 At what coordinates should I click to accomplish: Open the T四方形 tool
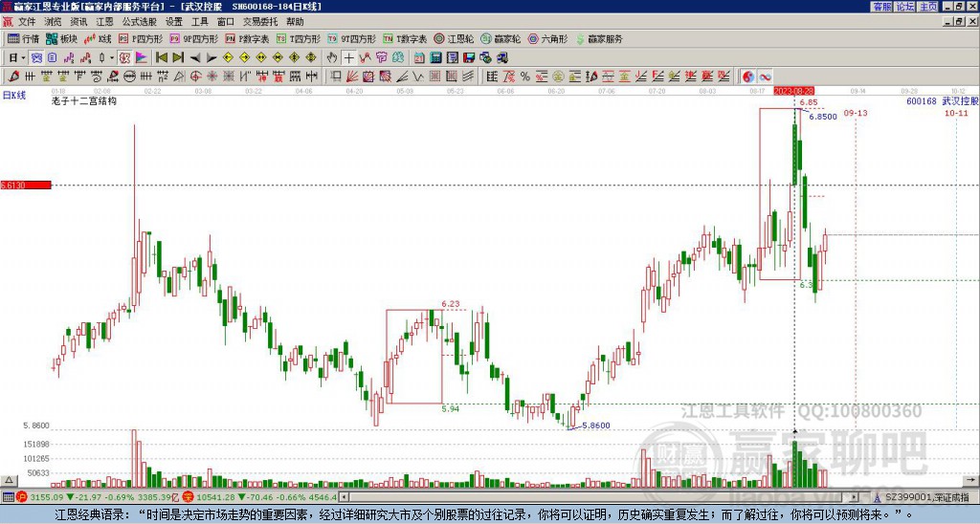coord(299,38)
